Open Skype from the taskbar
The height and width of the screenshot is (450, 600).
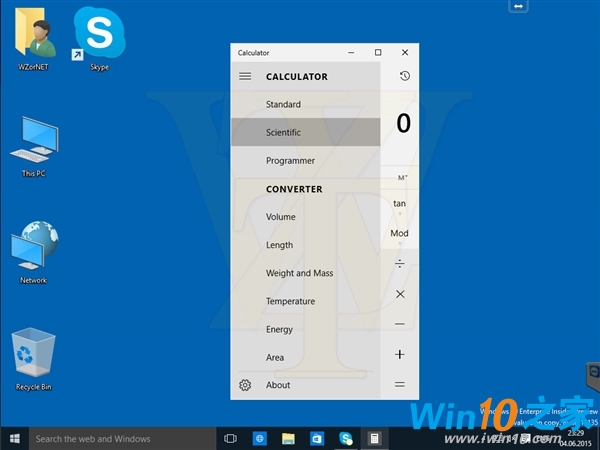click(x=346, y=439)
